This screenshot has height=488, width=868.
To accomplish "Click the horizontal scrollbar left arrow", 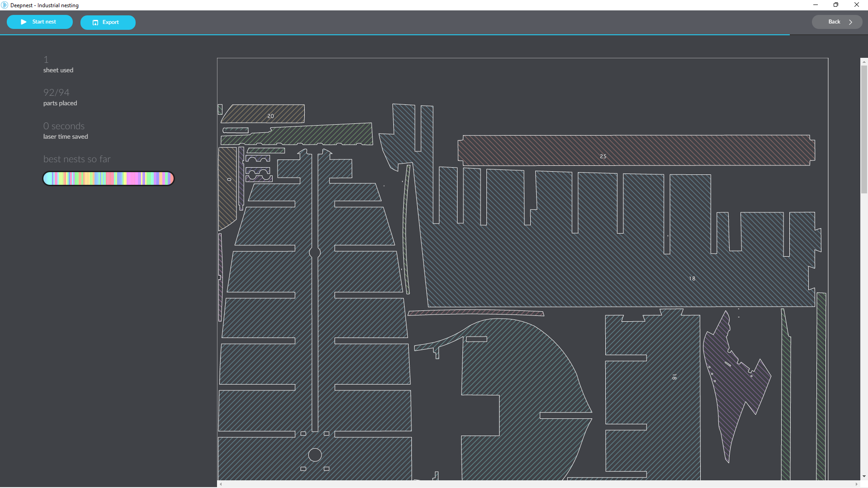I will click(221, 484).
